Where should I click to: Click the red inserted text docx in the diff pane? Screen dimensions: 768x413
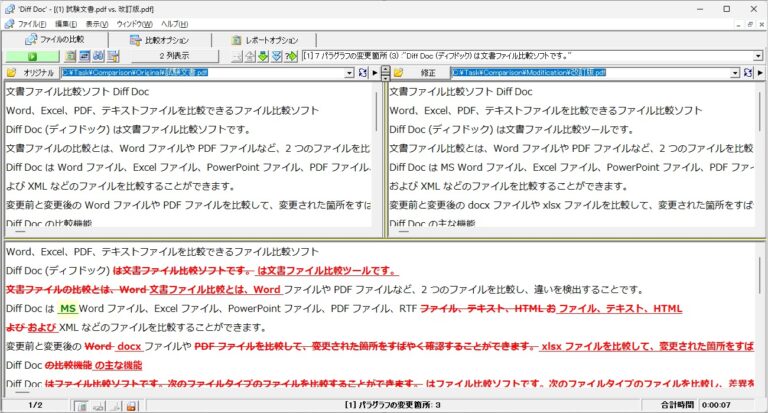(x=129, y=346)
